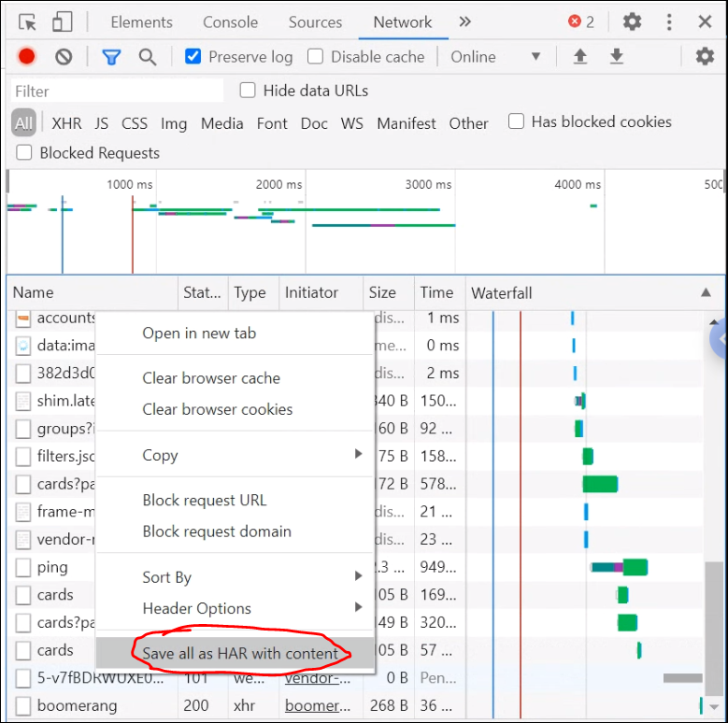This screenshot has height=723, width=728.
Task: Click the red record network log button
Action: (26, 57)
